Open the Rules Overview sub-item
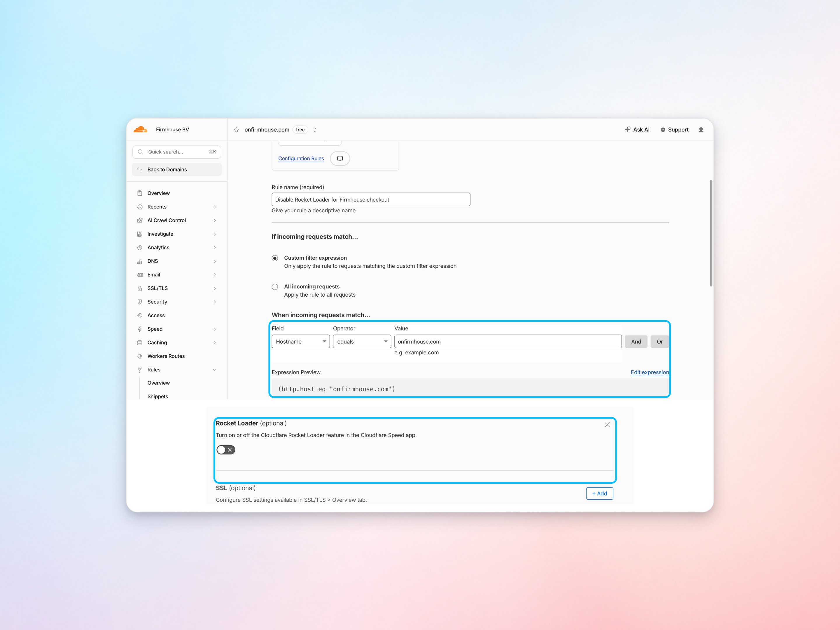This screenshot has height=630, width=840. (x=158, y=383)
